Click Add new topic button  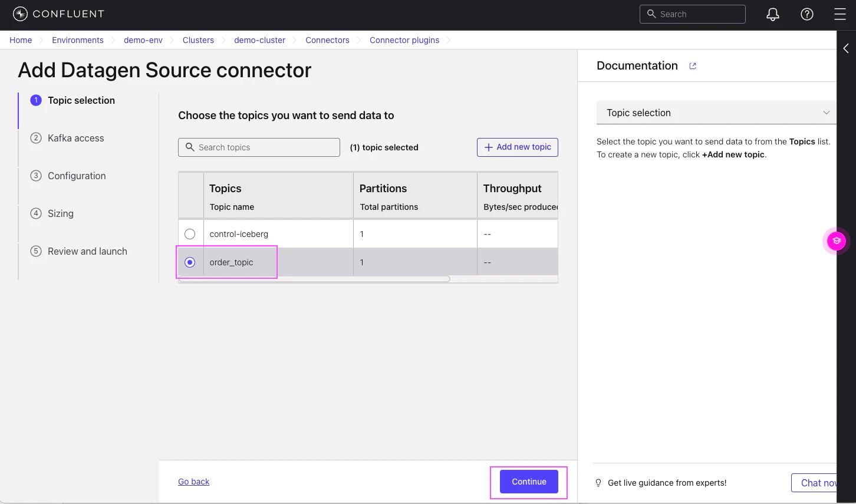click(x=518, y=147)
